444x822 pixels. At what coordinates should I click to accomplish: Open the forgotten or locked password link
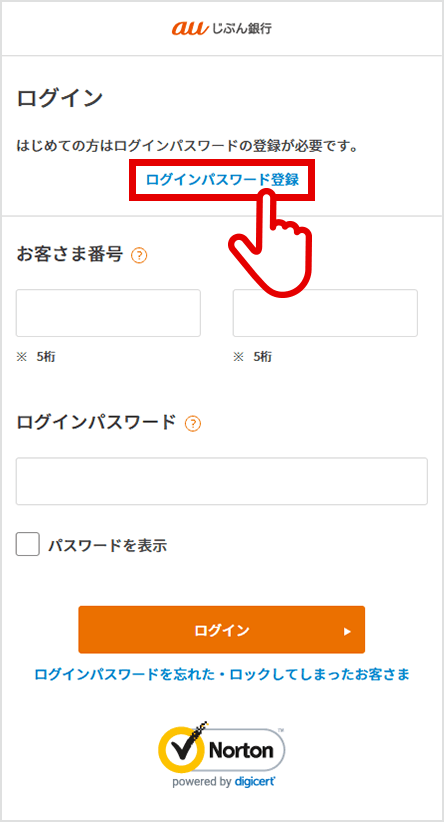click(x=222, y=674)
